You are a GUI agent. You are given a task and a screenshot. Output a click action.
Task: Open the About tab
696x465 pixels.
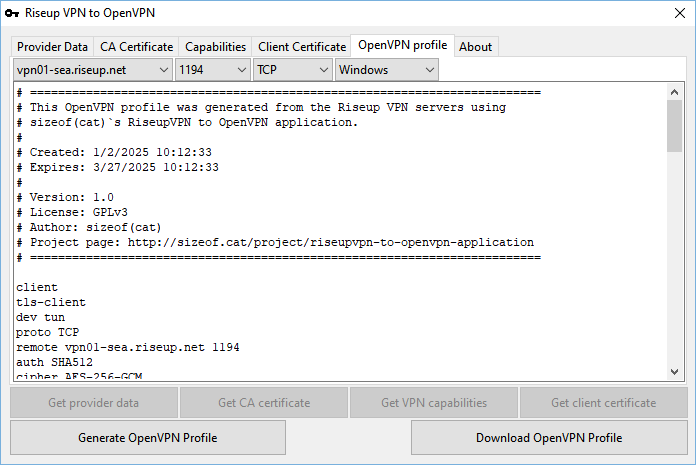point(475,47)
